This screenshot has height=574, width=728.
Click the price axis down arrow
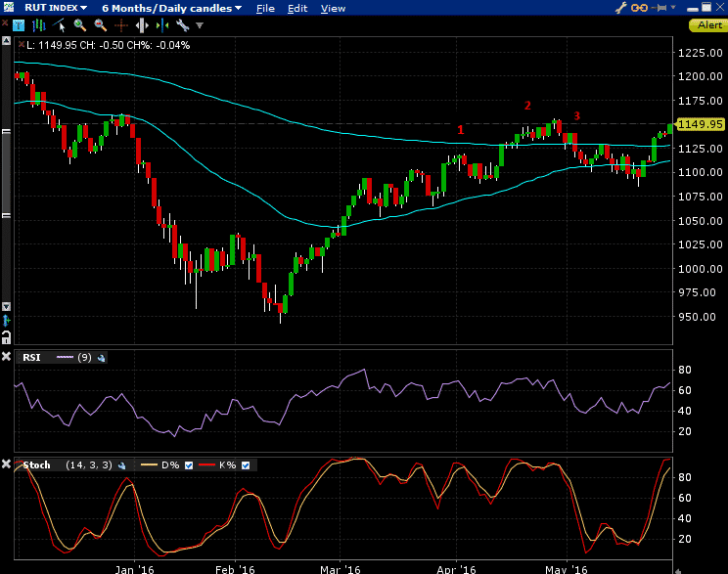(x=7, y=306)
